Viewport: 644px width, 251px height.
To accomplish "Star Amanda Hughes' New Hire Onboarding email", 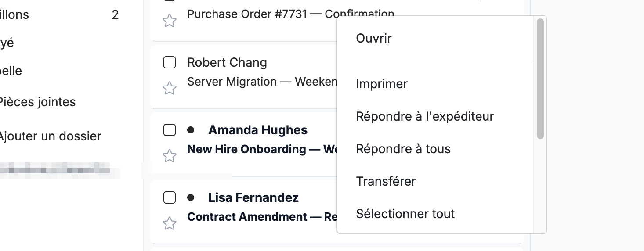I will pyautogui.click(x=170, y=155).
